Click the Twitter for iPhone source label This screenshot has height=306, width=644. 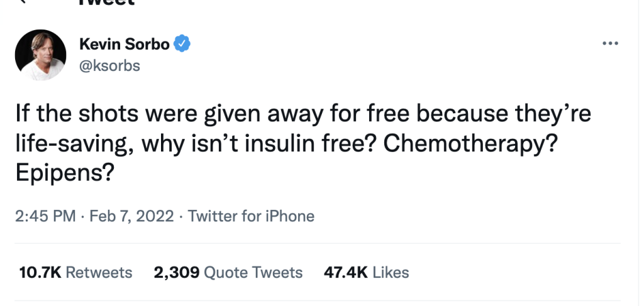pos(252,217)
